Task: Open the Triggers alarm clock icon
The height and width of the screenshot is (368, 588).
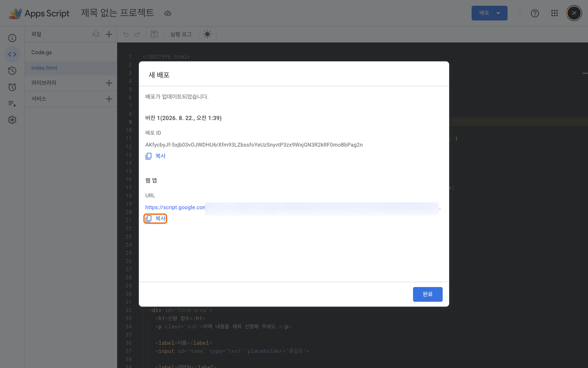Action: (x=12, y=87)
